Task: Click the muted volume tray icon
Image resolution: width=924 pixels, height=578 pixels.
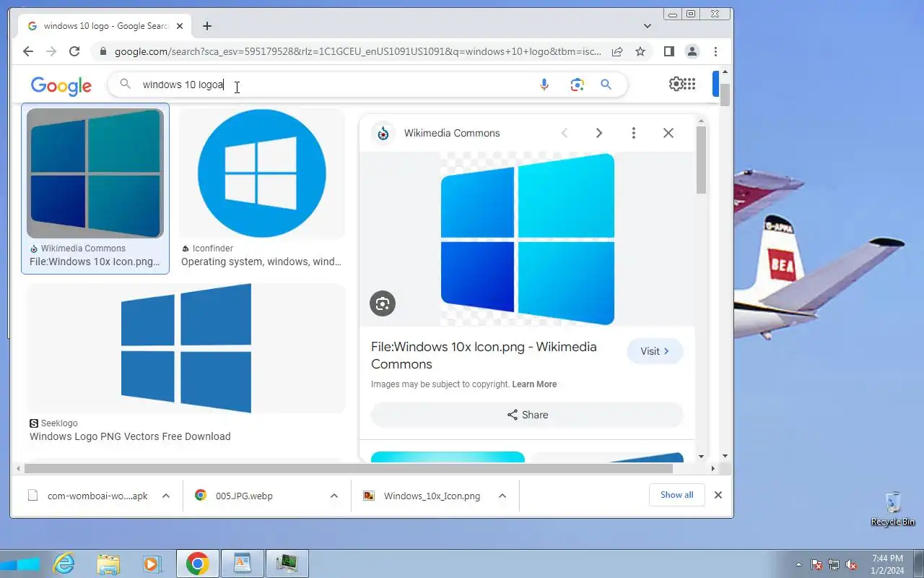Action: 852,564
